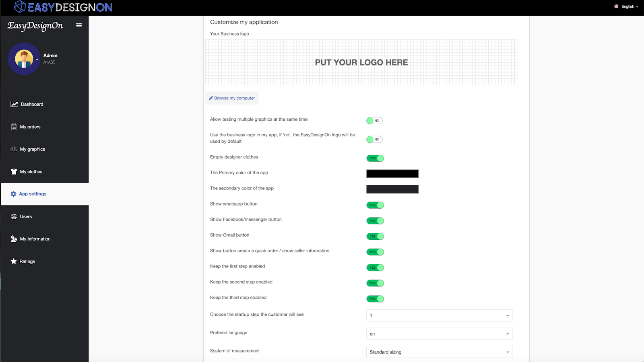Open the English language selector
This screenshot has height=362, width=644.
click(627, 6)
